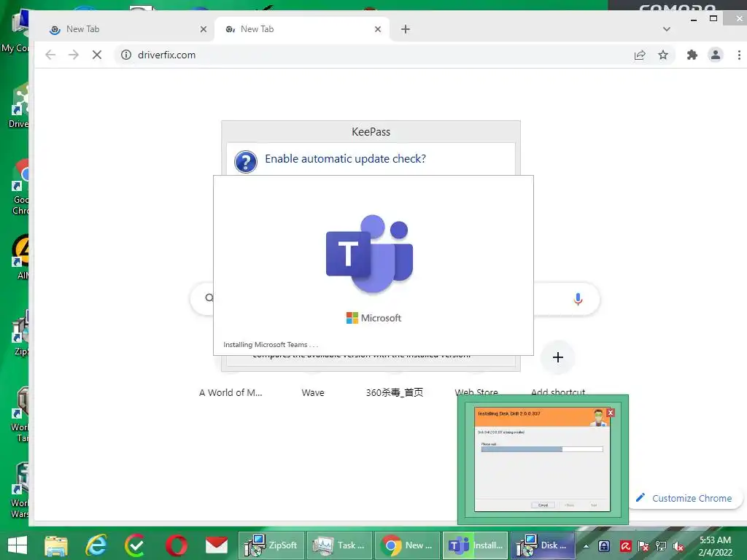The width and height of the screenshot is (747, 560).
Task: Start voice search with the microphone
Action: pyautogui.click(x=578, y=299)
